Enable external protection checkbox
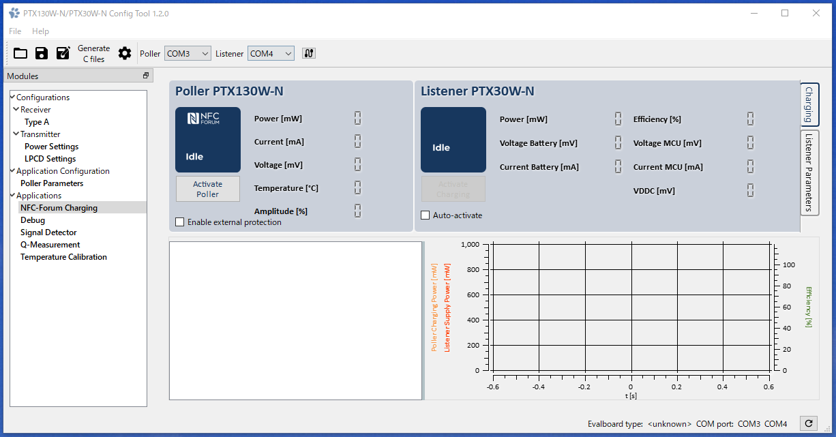Image resolution: width=836 pixels, height=437 pixels. coord(180,222)
